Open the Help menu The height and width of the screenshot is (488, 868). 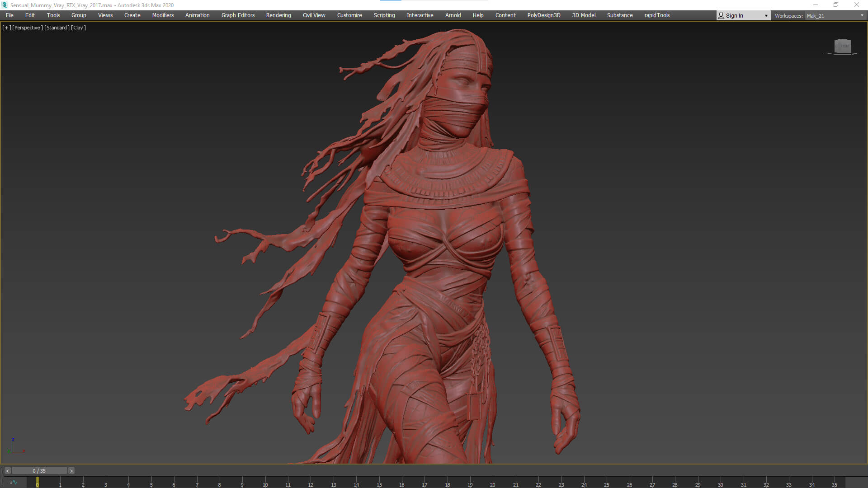pos(478,15)
